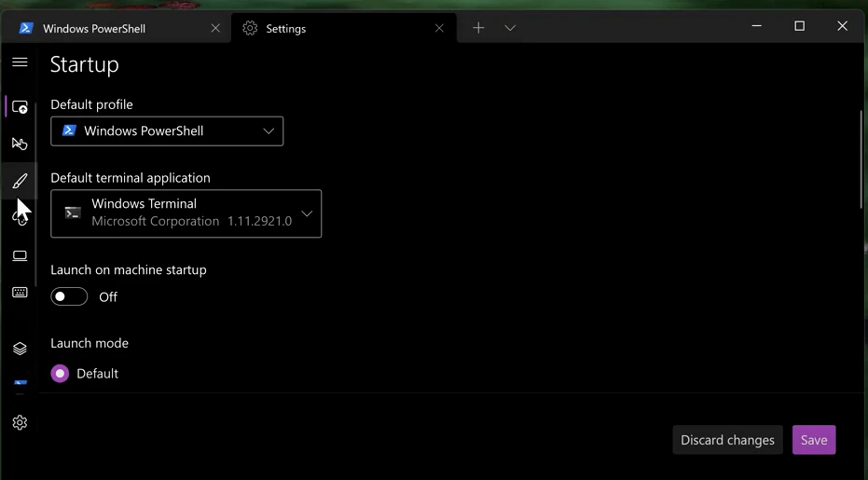Click the Launch mode label

point(90,343)
